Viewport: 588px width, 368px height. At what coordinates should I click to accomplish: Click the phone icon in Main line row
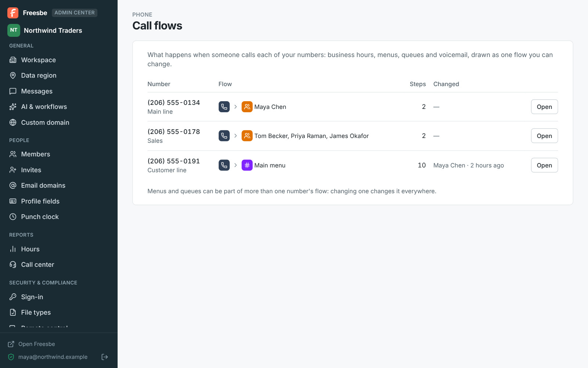224,107
